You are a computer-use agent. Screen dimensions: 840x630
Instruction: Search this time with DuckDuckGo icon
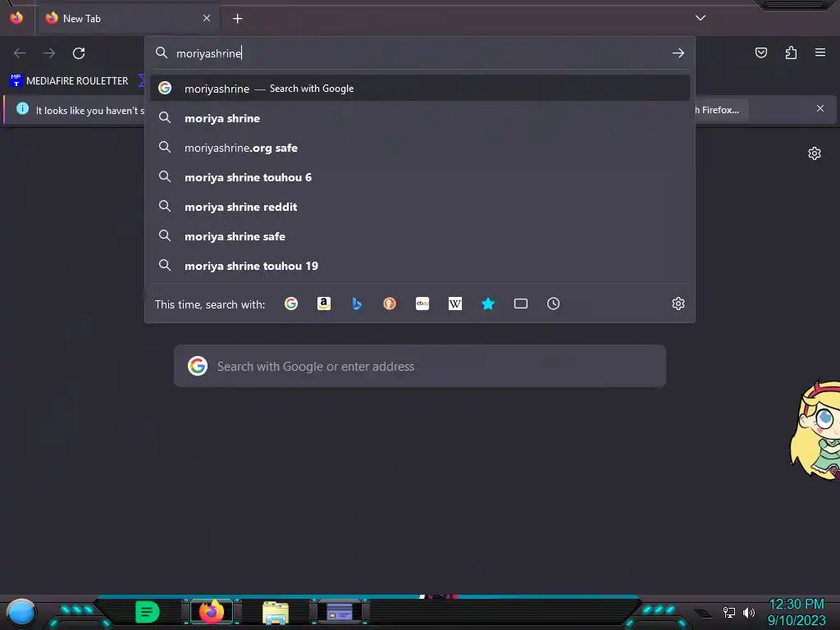click(390, 304)
